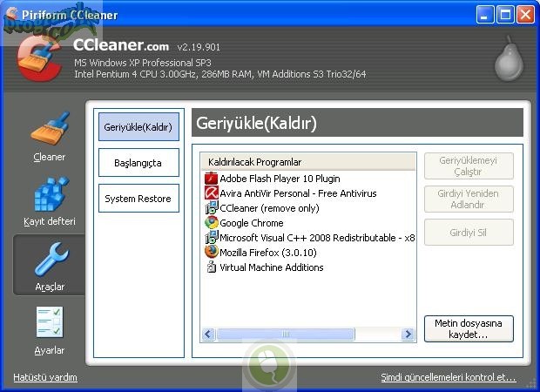Open the Hatüstü yardım link

[45, 377]
